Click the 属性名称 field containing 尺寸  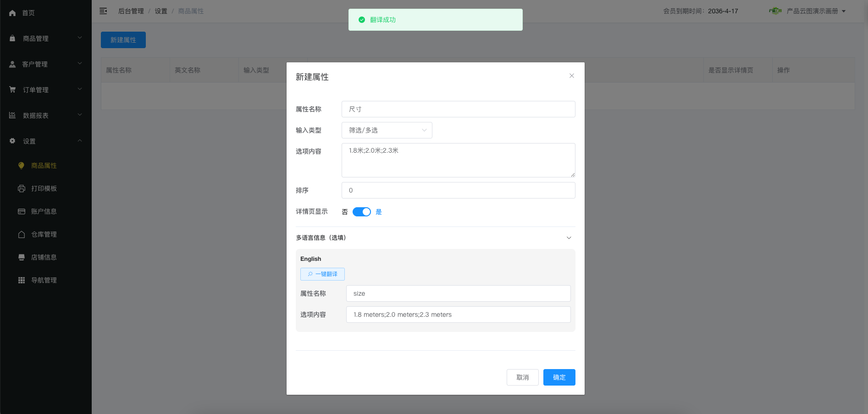pos(459,109)
